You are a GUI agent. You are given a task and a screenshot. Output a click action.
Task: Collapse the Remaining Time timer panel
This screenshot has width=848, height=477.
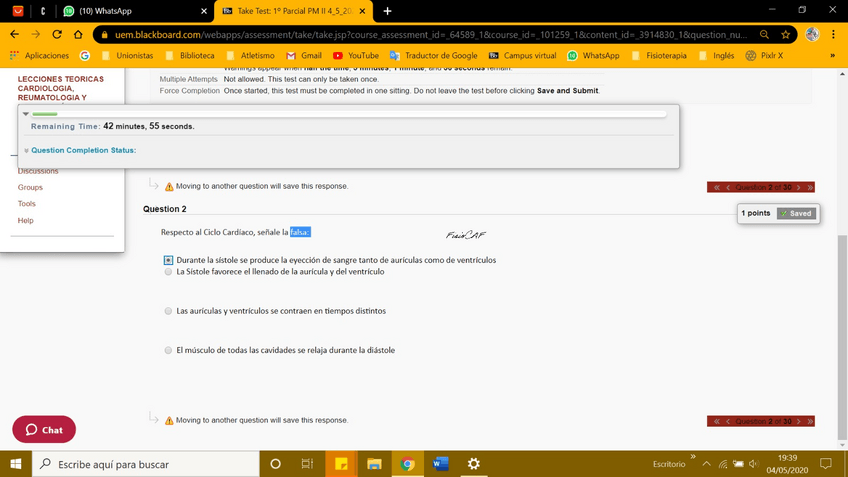[26, 114]
